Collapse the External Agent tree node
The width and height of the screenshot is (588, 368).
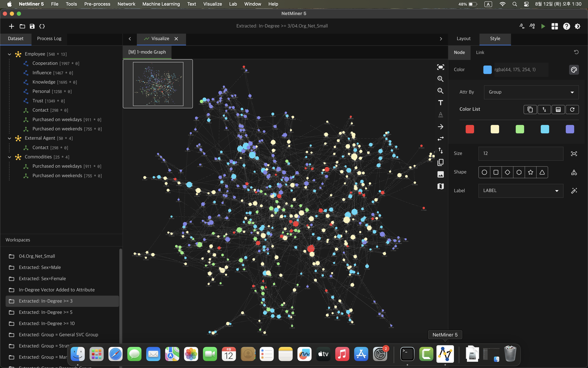click(9, 138)
